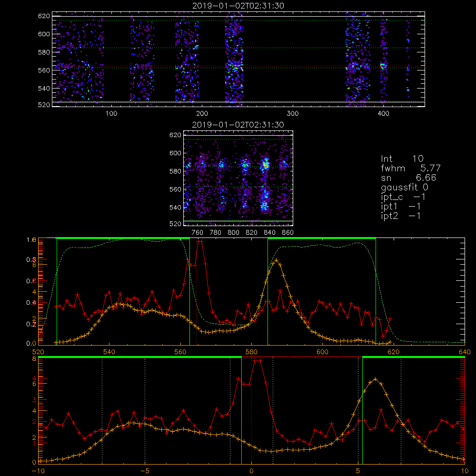Select the 'gaussfit 0' readout line
The width and height of the screenshot is (476, 476).
[x=404, y=187]
